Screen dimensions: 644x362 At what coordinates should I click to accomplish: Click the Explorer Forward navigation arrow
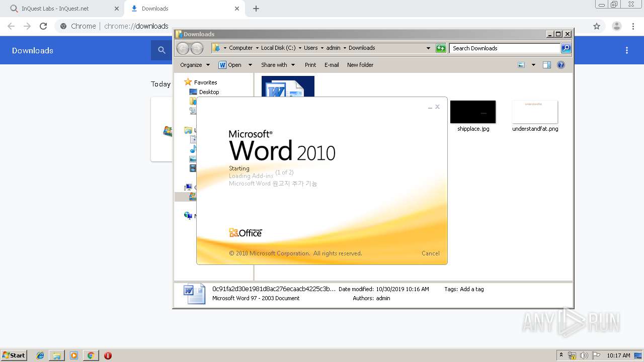tap(197, 48)
